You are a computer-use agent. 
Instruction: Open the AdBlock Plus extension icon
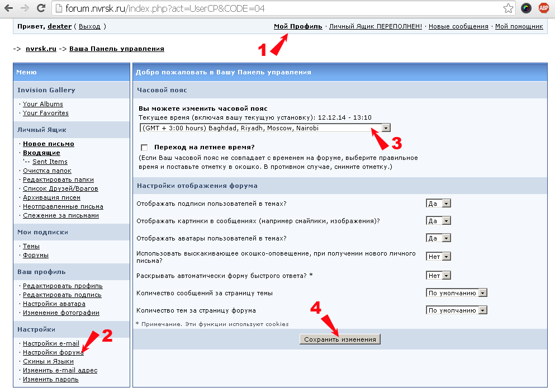pos(543,8)
